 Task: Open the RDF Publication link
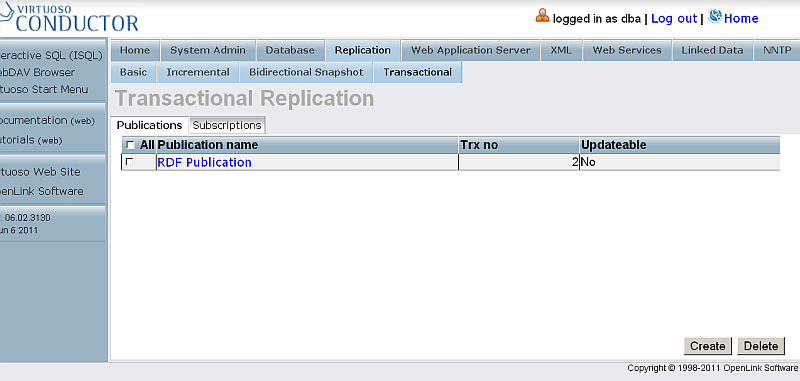tap(204, 162)
